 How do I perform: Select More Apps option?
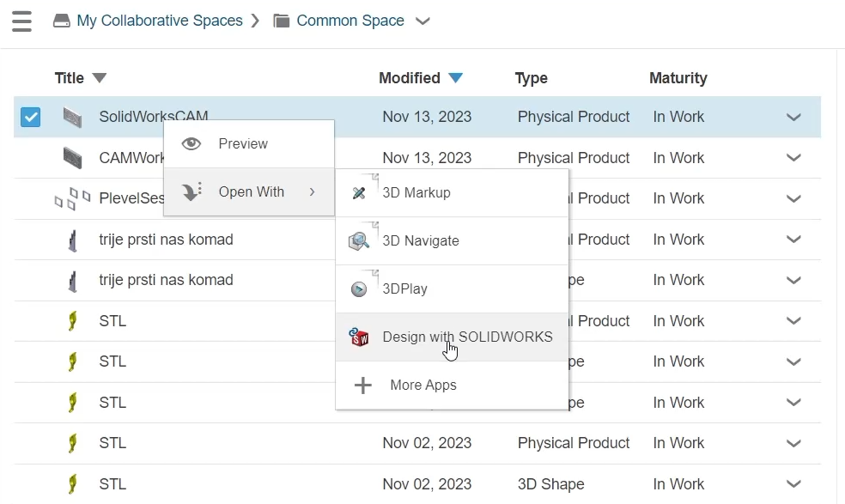[453, 385]
